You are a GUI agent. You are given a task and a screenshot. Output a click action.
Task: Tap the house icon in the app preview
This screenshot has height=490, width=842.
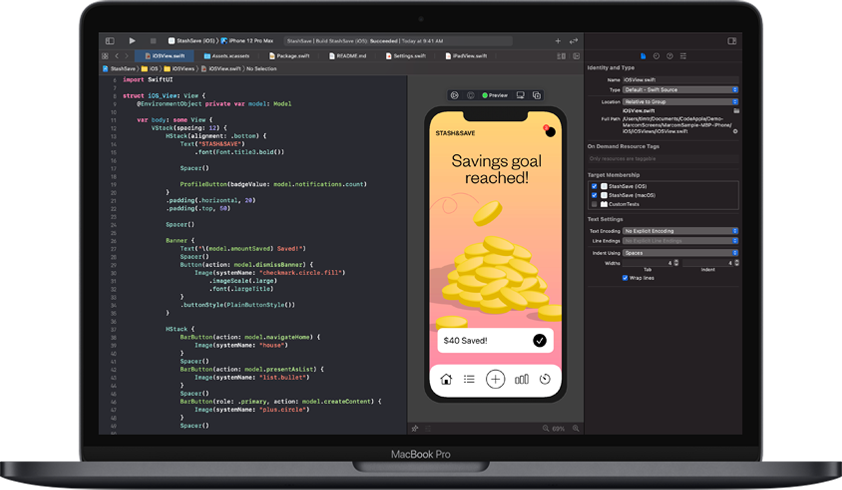coord(445,379)
